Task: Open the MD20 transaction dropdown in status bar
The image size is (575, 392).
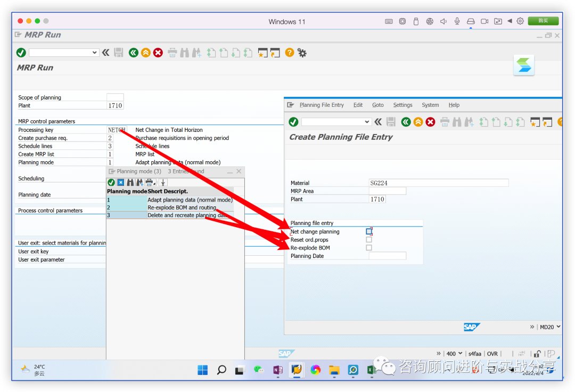Action: (x=558, y=327)
